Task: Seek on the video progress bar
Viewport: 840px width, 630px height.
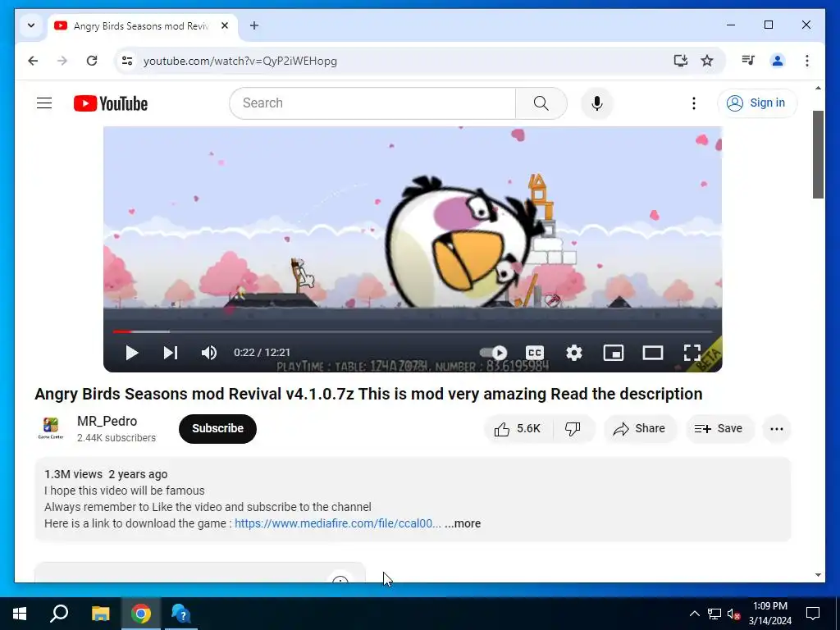Action: (413, 331)
